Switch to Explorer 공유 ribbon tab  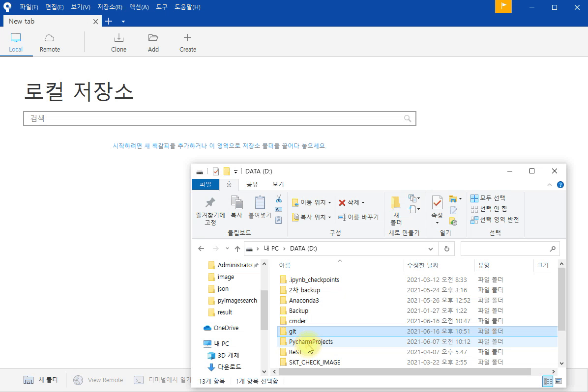252,184
